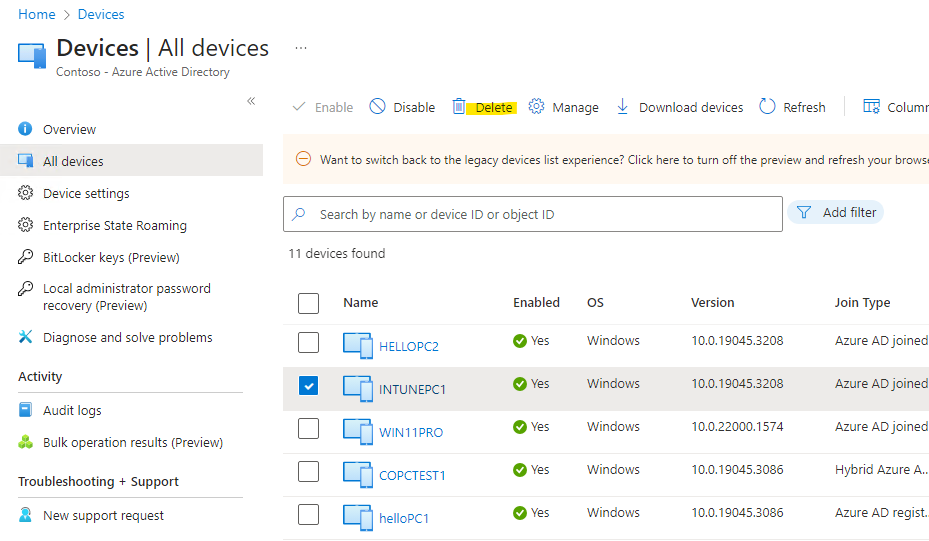Click the Audit logs icon
Viewport: 929px width, 541px height.
(25, 409)
